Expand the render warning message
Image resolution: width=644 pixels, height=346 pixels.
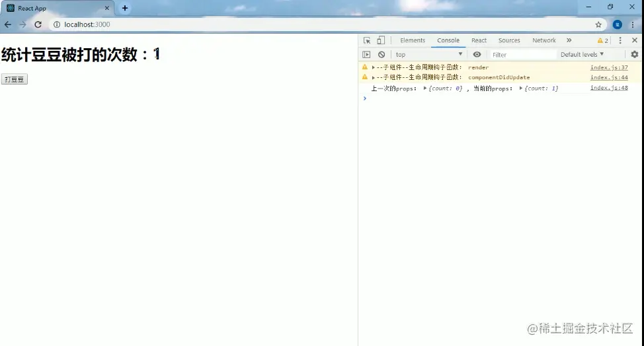pos(373,67)
